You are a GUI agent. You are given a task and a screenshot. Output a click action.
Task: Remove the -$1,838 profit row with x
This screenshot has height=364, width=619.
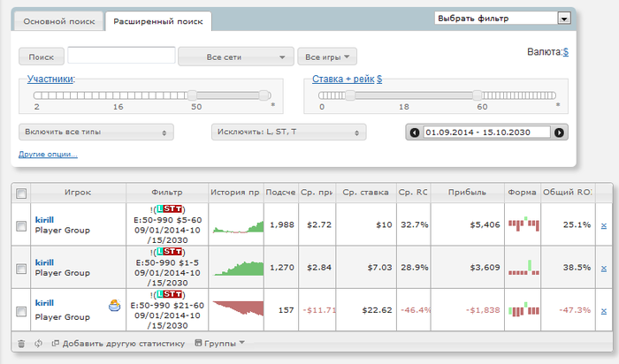pos(604,311)
